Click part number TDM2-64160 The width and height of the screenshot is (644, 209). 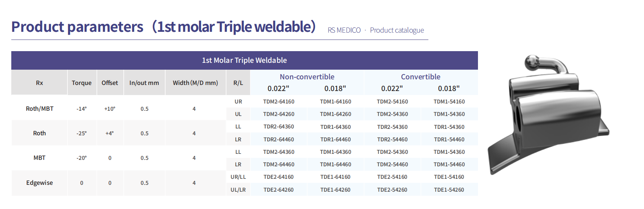point(279,101)
